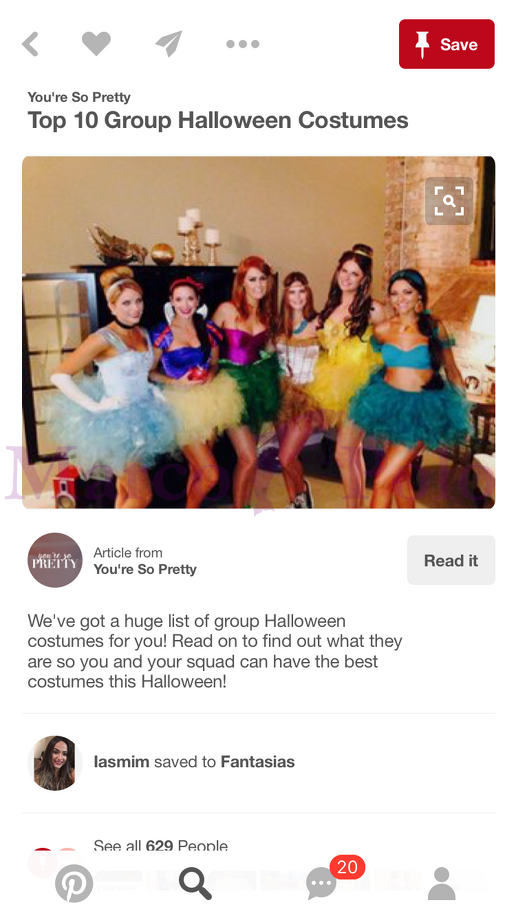
Task: Open the three-dot more options menu
Action: (x=242, y=44)
